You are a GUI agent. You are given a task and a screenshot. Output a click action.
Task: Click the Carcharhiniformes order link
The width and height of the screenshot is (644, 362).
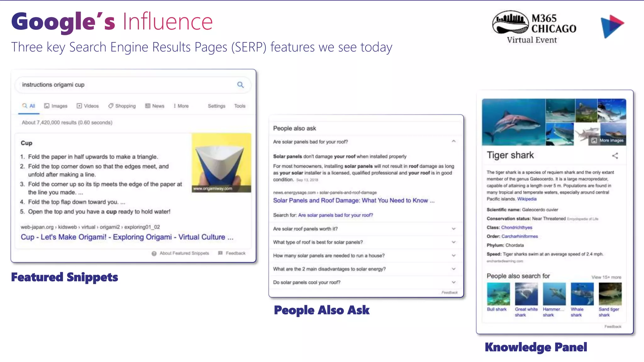[519, 236]
